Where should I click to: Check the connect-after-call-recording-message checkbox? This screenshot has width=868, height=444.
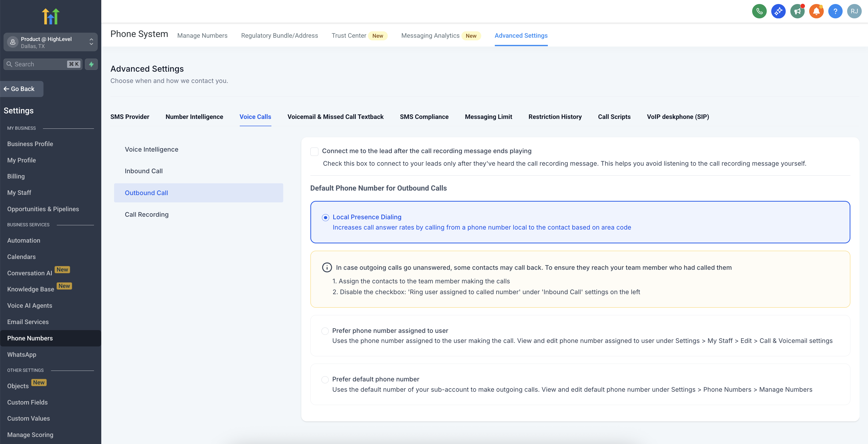pyautogui.click(x=314, y=151)
